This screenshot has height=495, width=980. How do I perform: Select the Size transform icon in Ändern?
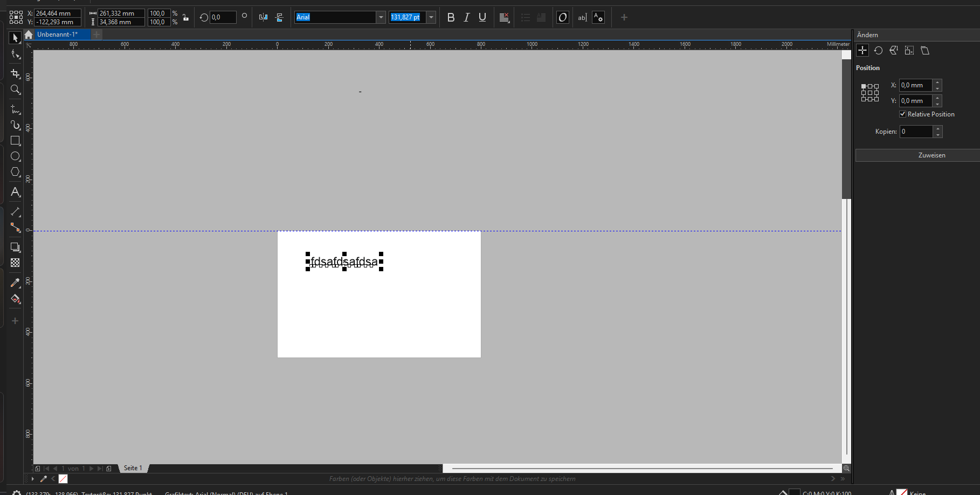coord(909,50)
